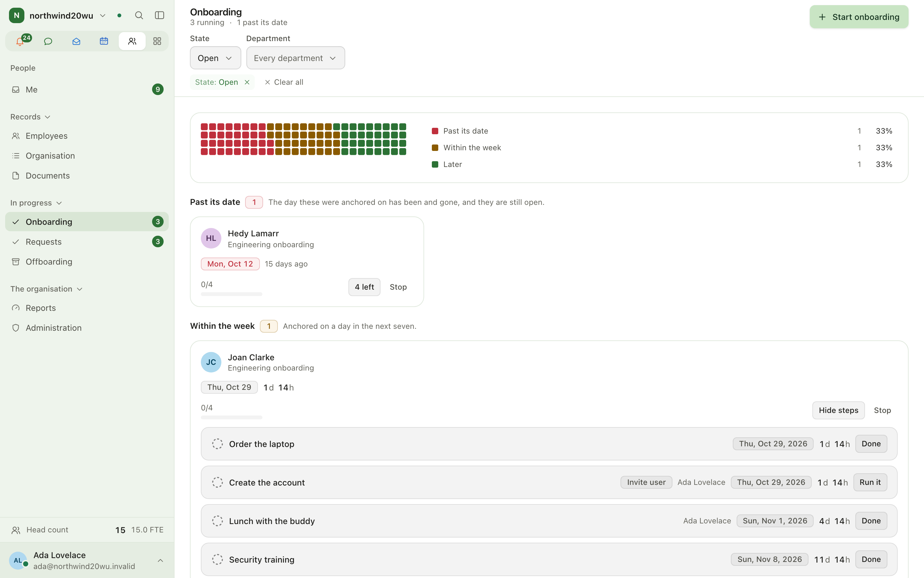Click the red Past its date legend swatch

[435, 131]
